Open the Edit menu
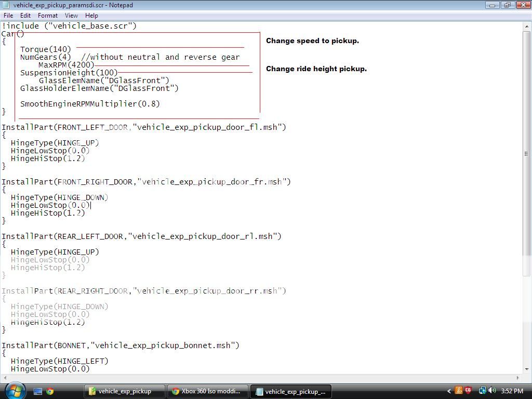The height and width of the screenshot is (399, 532). pos(25,16)
